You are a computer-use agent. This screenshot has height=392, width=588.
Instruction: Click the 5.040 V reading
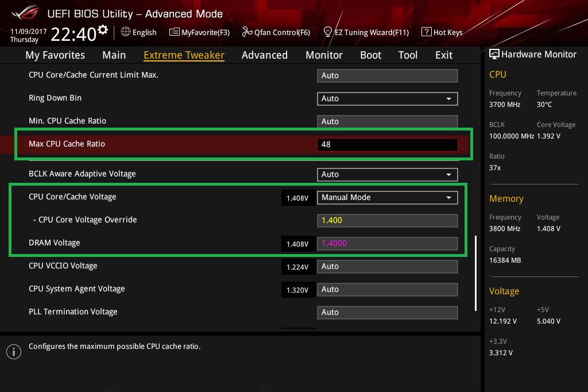(548, 321)
